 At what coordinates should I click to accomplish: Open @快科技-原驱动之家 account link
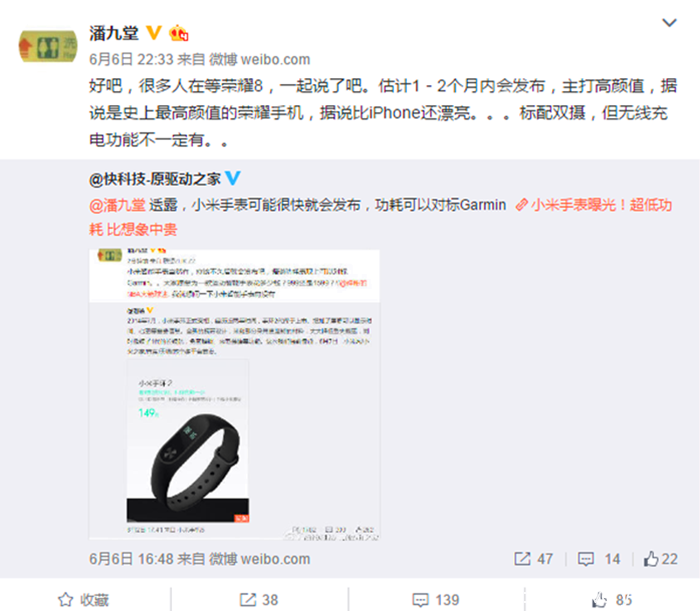(x=155, y=179)
